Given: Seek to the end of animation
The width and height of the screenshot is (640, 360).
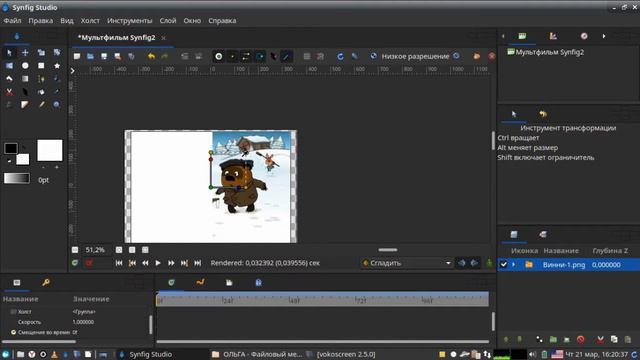Looking at the screenshot, I should point(198,263).
